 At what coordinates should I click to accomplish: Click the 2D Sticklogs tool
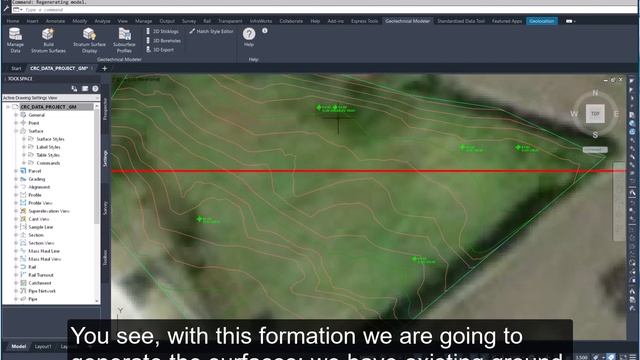(x=162, y=31)
